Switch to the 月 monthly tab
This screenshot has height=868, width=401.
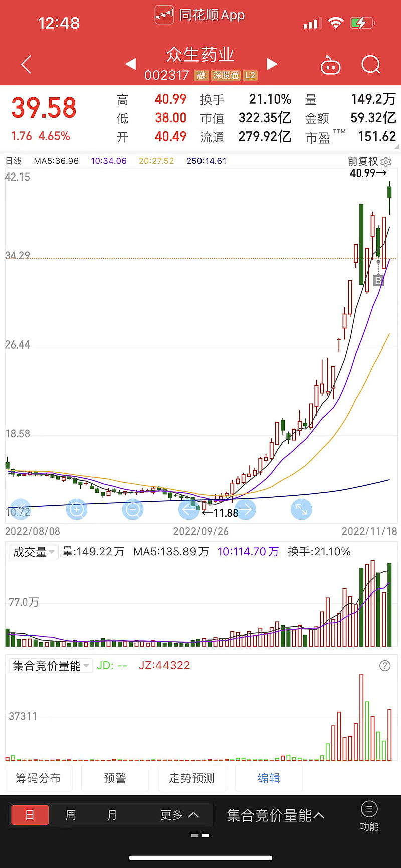(112, 815)
